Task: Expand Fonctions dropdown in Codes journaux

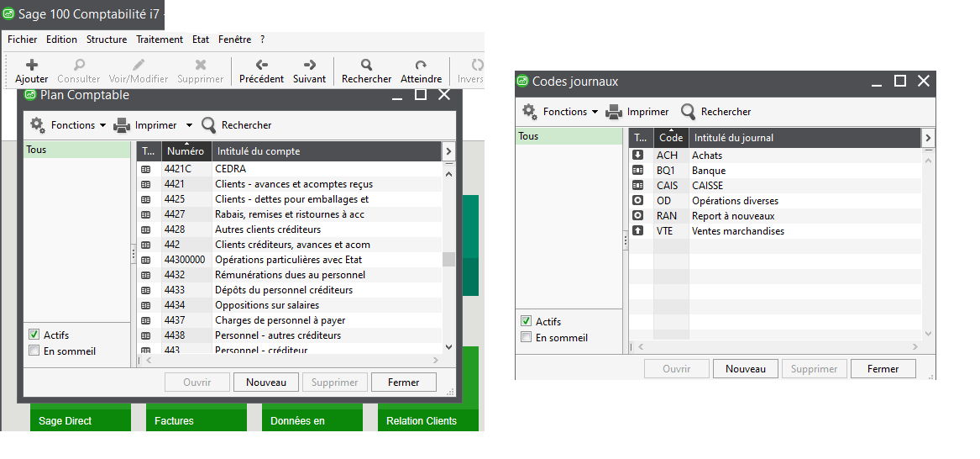Action: [x=595, y=112]
